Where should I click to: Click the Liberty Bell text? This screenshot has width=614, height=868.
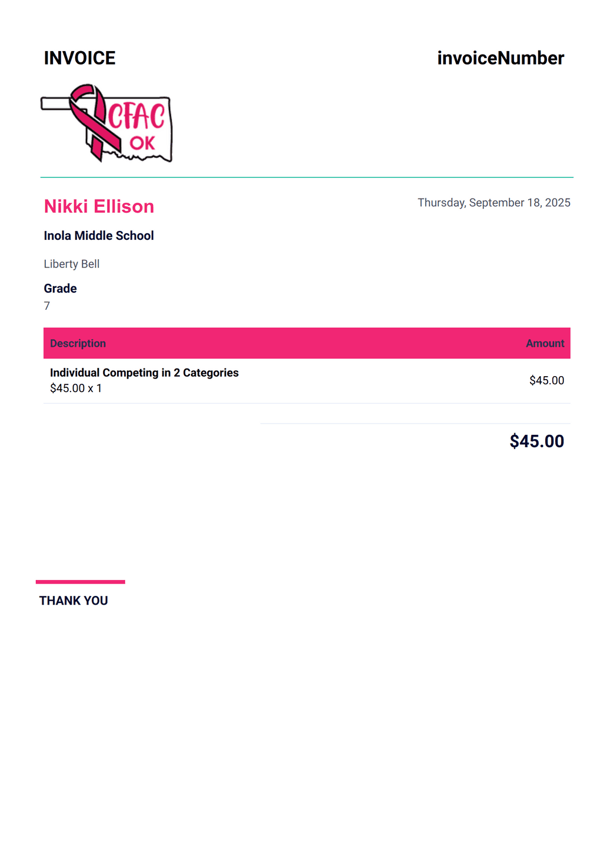coord(72,264)
